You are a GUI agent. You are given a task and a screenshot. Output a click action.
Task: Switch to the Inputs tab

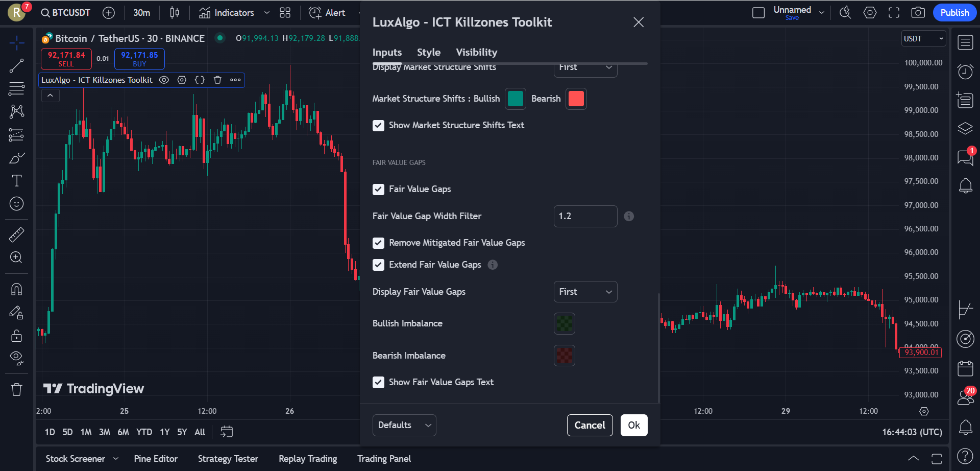[x=387, y=52]
